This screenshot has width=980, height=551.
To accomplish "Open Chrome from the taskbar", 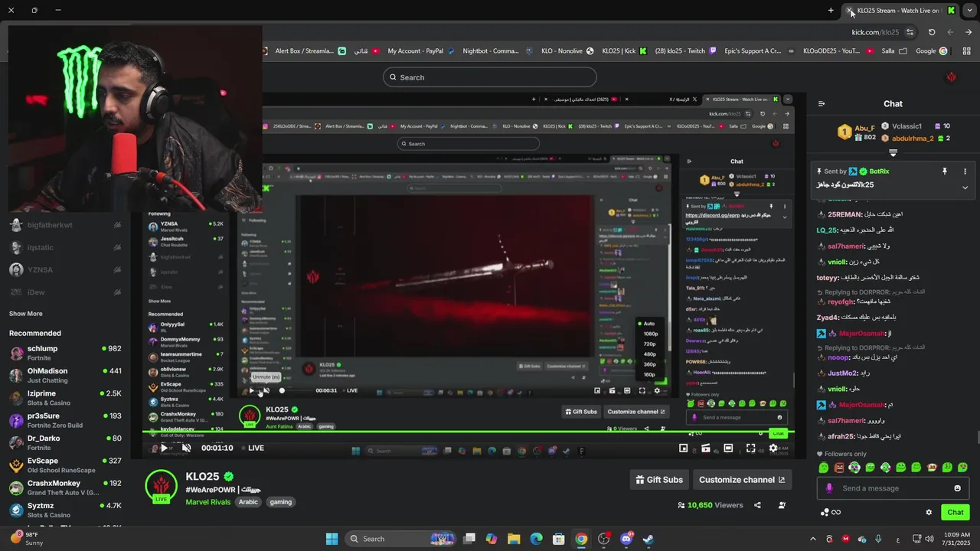I will pyautogui.click(x=581, y=539).
